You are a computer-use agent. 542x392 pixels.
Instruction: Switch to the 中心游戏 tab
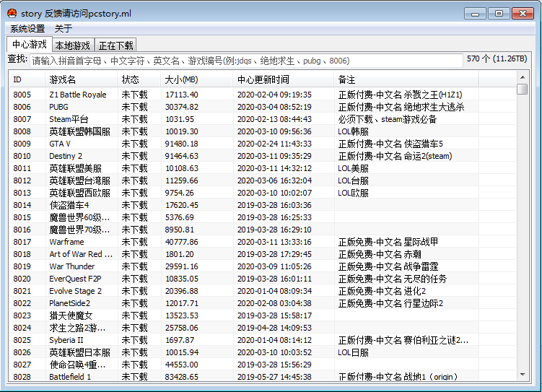click(x=30, y=44)
